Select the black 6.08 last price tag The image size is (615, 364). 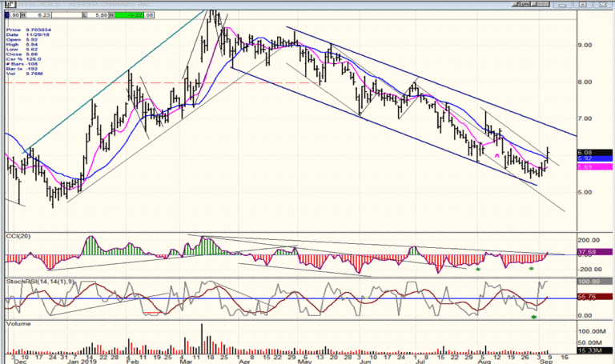pyautogui.click(x=595, y=153)
